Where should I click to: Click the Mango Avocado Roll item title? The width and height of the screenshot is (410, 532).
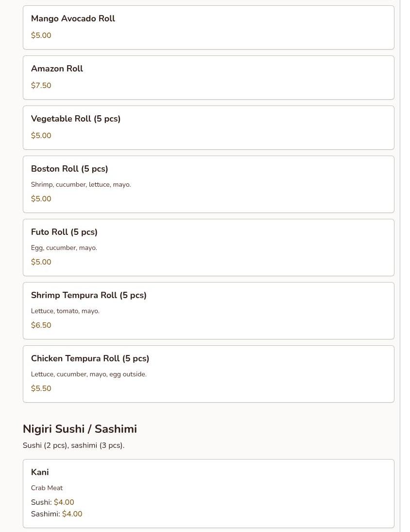point(73,18)
